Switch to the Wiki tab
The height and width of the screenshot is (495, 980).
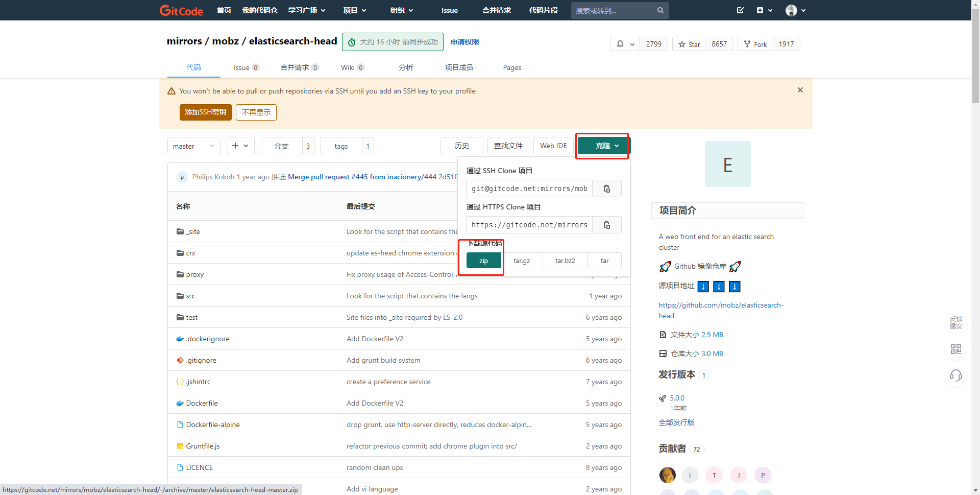pos(353,67)
